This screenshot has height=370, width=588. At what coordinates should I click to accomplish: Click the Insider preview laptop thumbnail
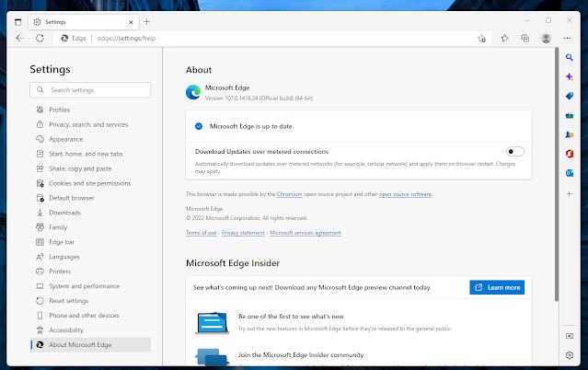[212, 323]
